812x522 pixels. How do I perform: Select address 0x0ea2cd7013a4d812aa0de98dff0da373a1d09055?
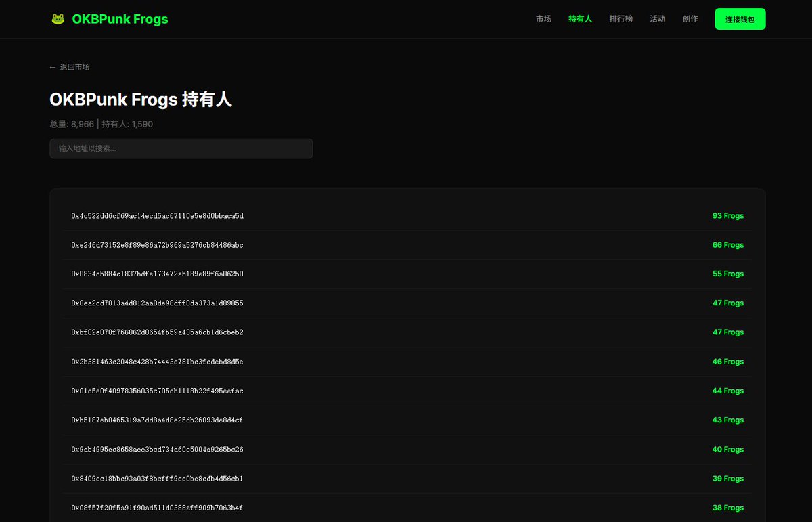click(x=157, y=303)
